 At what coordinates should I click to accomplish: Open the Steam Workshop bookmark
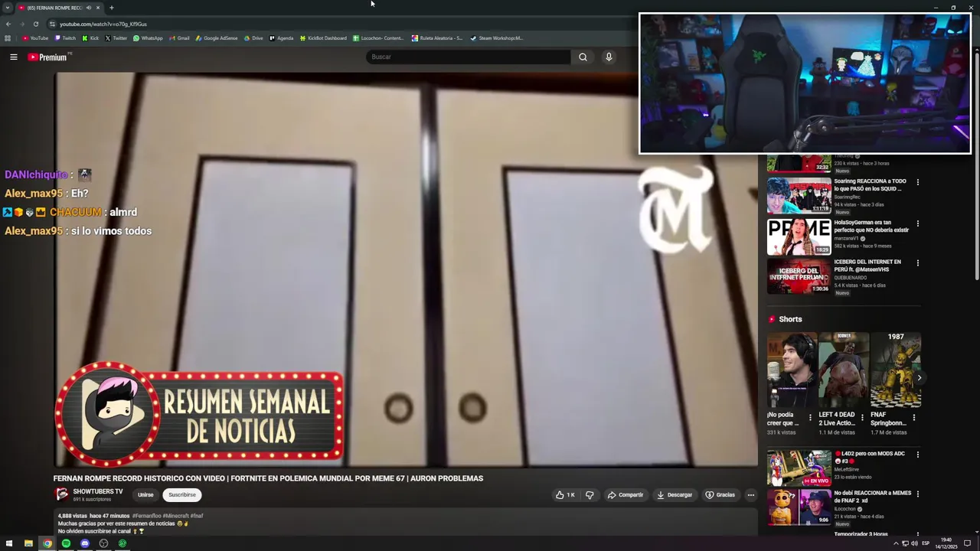pos(496,38)
